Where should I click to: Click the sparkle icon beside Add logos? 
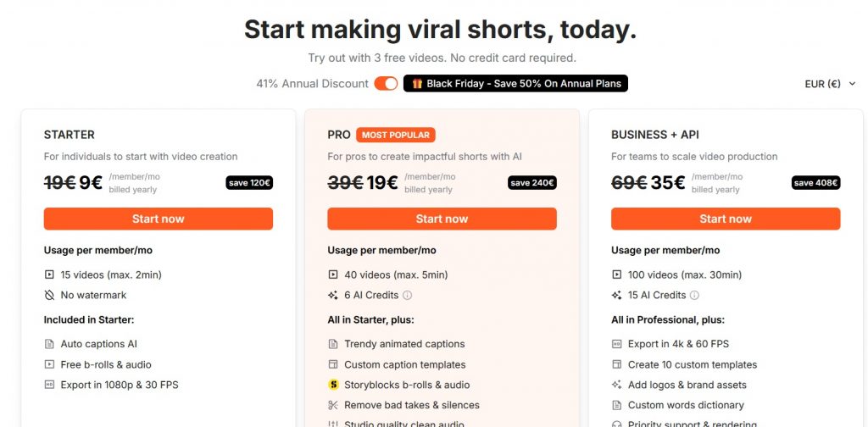(x=617, y=385)
